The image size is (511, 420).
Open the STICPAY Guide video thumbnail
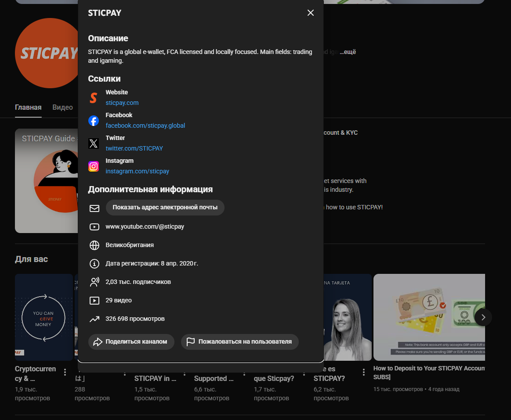click(x=46, y=181)
